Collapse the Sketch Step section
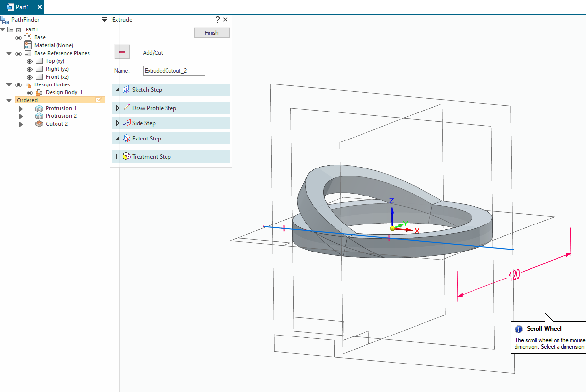The image size is (586, 392). click(x=118, y=90)
